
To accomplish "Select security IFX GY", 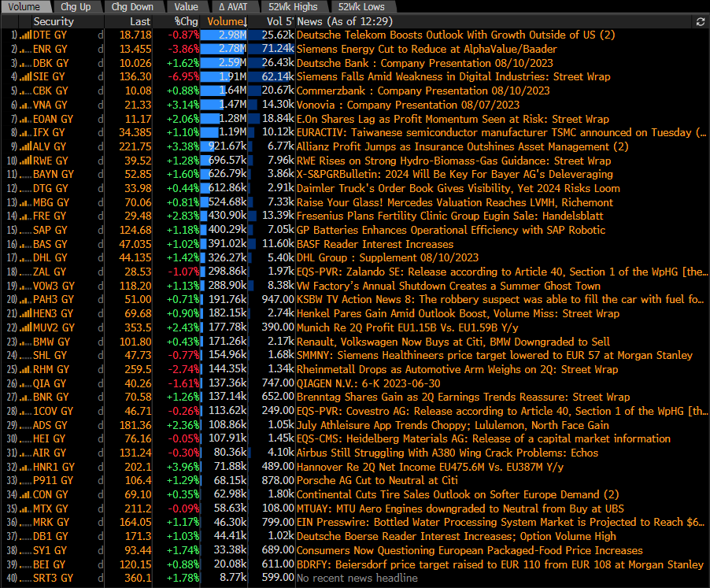I will tap(49, 132).
